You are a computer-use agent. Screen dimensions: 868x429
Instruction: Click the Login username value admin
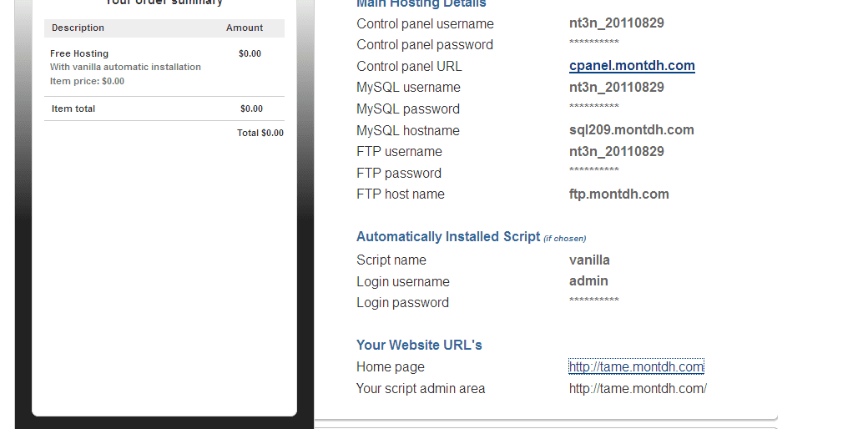coord(588,281)
